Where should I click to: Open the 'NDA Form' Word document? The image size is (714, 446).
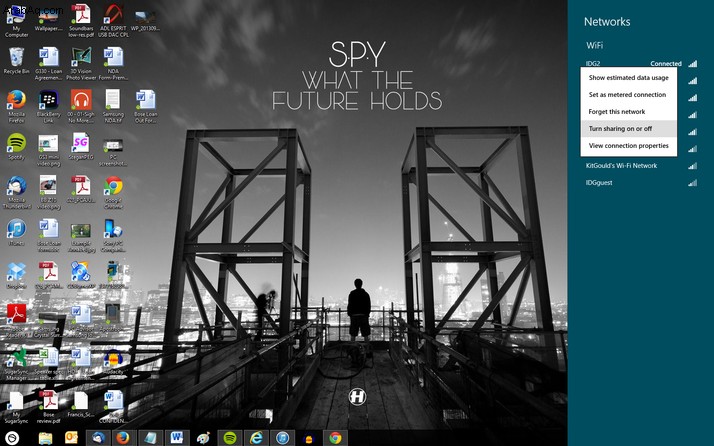pyautogui.click(x=113, y=64)
